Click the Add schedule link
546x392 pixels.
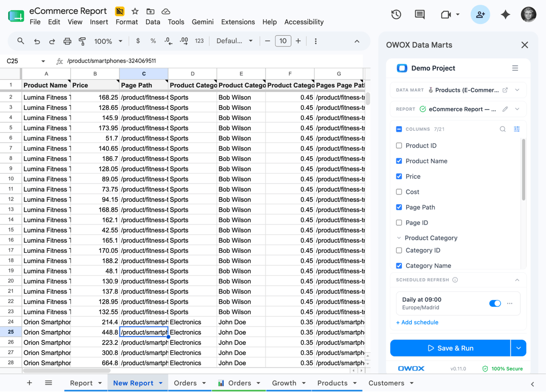point(417,323)
